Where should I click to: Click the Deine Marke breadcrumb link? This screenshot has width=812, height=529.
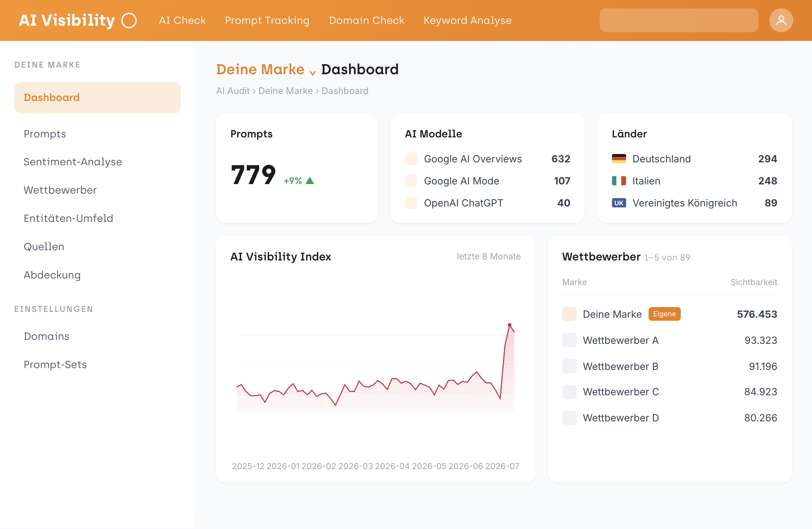(x=285, y=91)
